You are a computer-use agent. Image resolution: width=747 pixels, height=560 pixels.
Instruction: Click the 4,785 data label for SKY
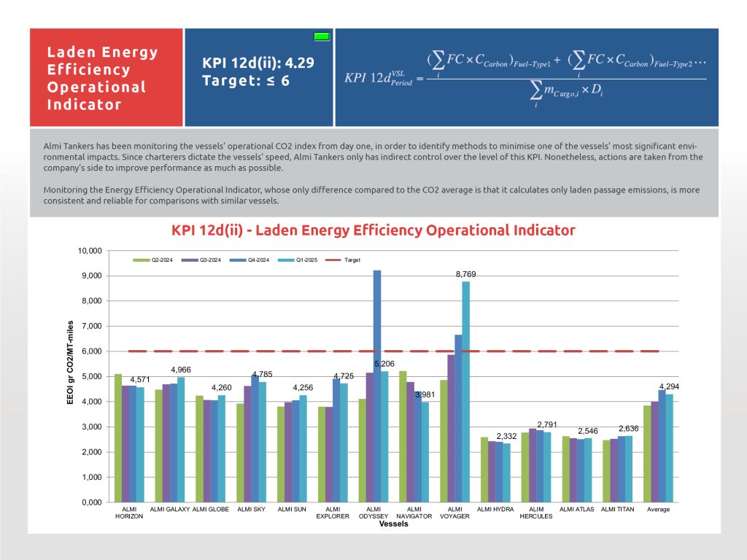263,374
